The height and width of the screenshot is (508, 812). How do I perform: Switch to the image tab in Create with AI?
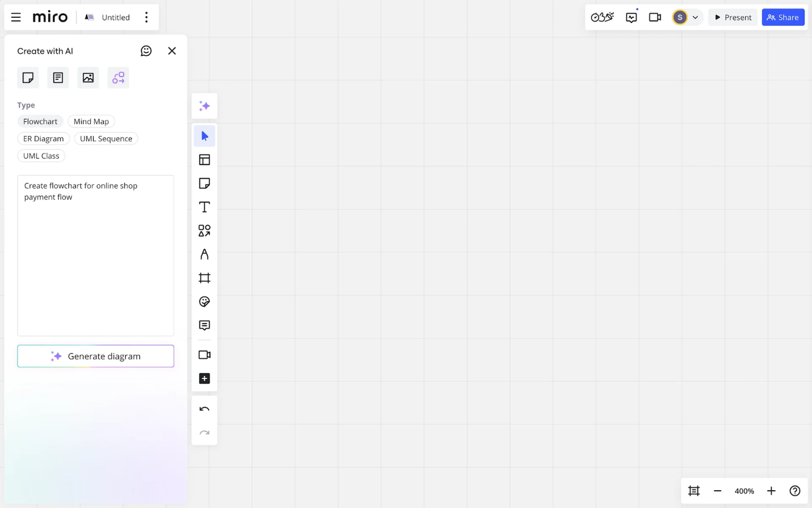coord(88,78)
